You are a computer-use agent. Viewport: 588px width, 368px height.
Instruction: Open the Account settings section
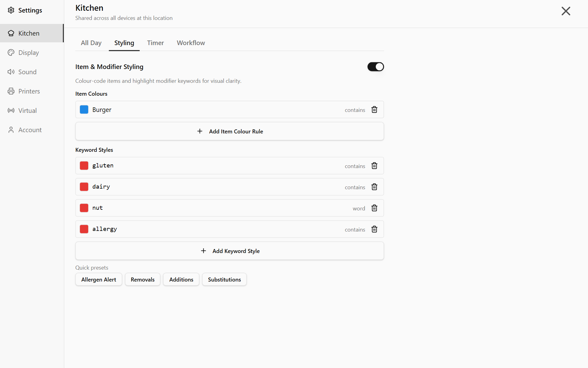(x=32, y=130)
